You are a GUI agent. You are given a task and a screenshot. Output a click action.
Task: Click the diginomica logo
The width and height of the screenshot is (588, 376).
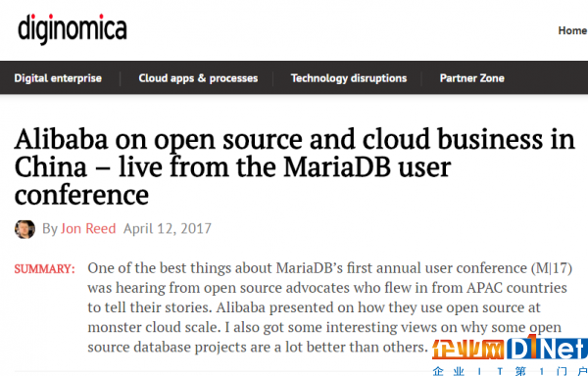[x=73, y=28]
